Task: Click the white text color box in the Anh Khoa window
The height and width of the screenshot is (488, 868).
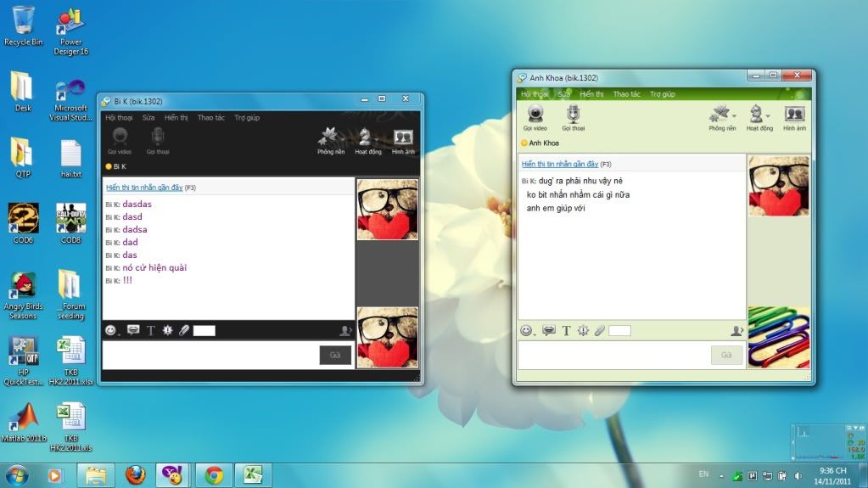Action: coord(619,331)
